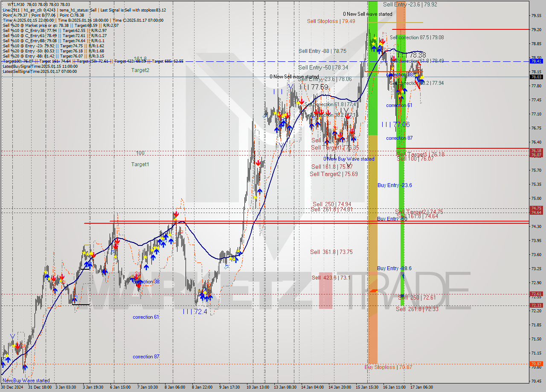Screen dimensions: 546x392
Task: Click the 'Sell Stoploss | 79.49' label
Action: click(331, 21)
